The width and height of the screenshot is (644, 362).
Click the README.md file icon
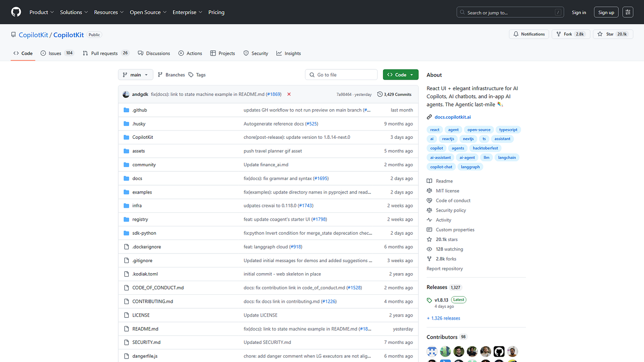coord(126,329)
